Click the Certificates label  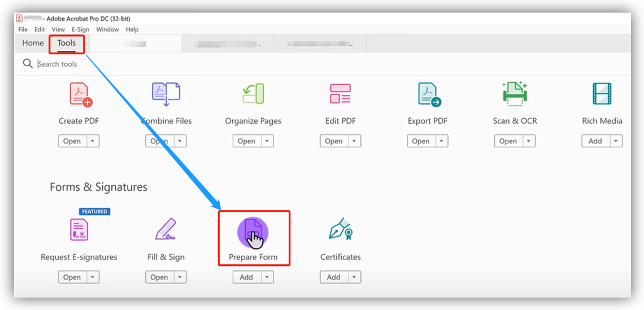[341, 257]
